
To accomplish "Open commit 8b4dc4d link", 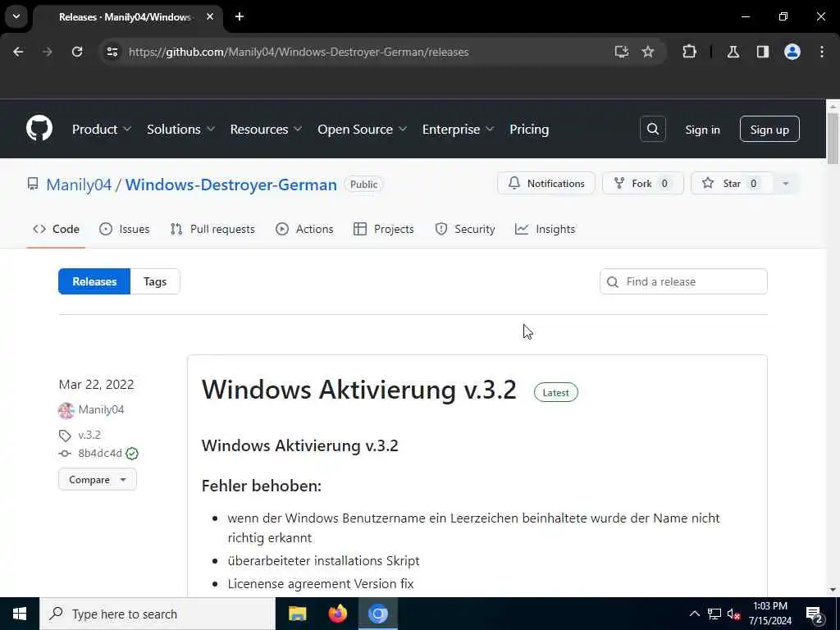I will click(100, 453).
